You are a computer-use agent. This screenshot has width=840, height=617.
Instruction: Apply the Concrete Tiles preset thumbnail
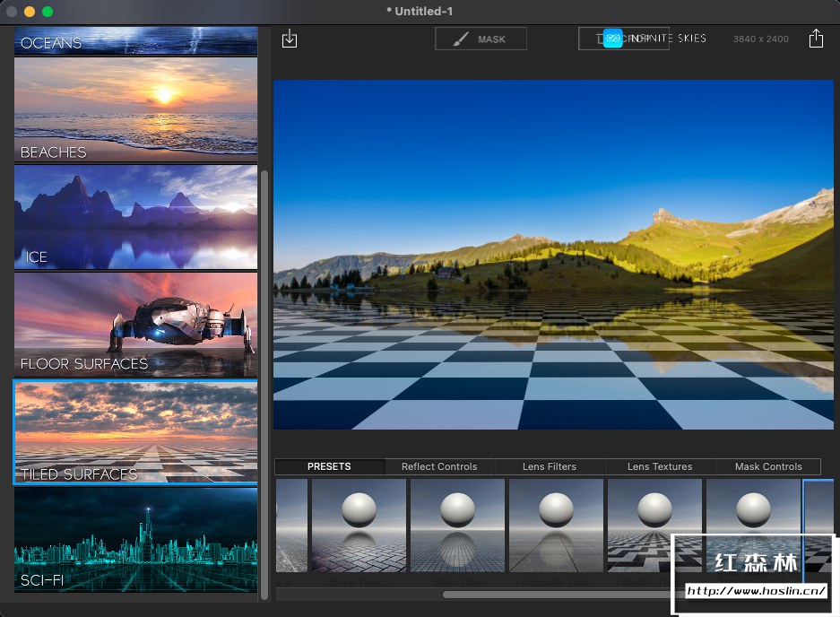556,526
